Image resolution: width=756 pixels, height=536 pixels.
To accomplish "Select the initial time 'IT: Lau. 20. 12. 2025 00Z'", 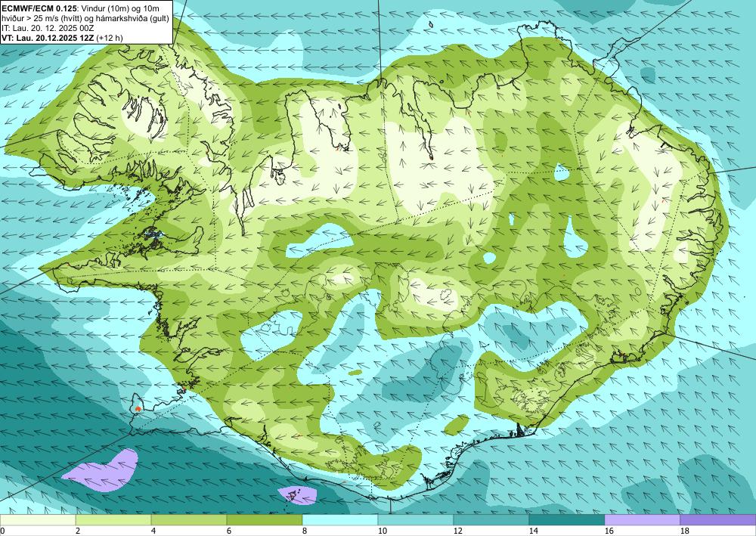I will (x=48, y=28).
